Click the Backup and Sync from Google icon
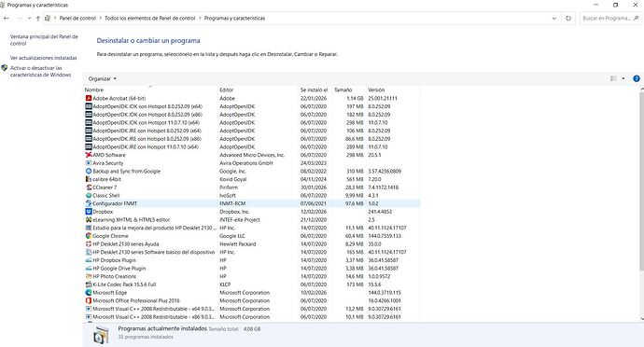 (x=89, y=171)
